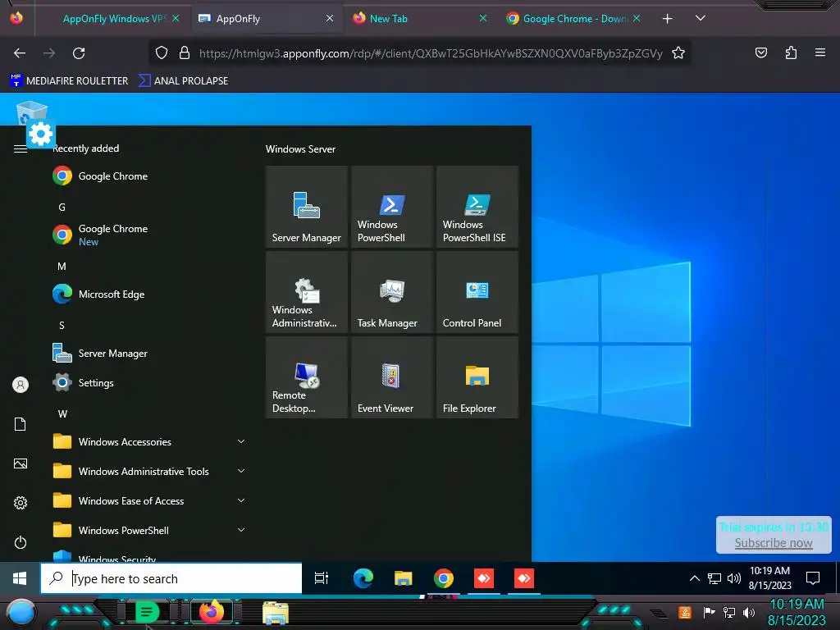840x630 pixels.
Task: Launch Edge from the remote taskbar
Action: point(363,578)
